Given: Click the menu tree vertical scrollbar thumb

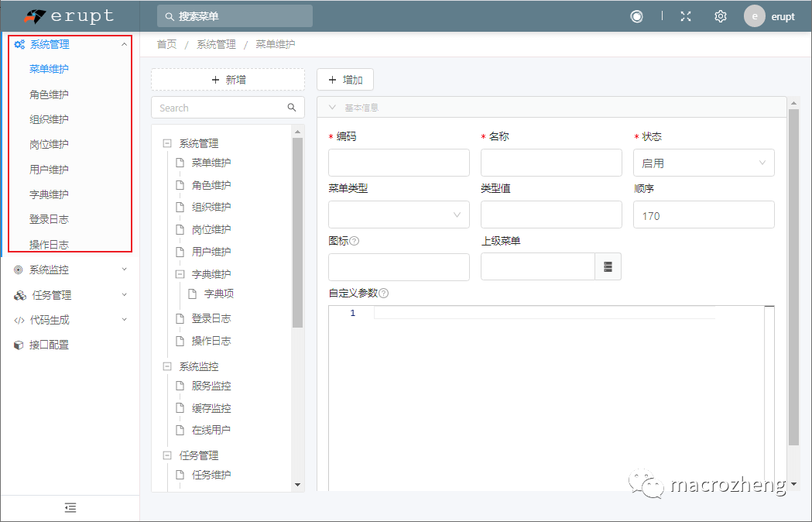Looking at the screenshot, I should pos(297,232).
